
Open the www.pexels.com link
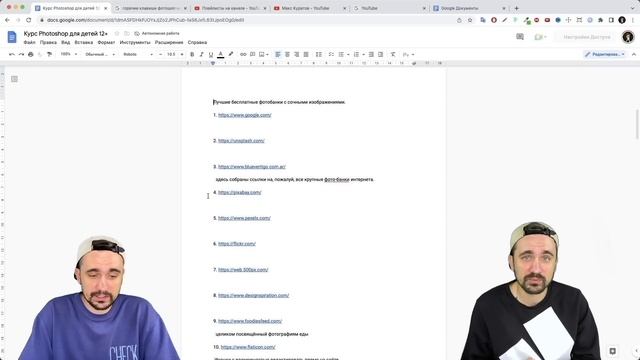(x=244, y=218)
